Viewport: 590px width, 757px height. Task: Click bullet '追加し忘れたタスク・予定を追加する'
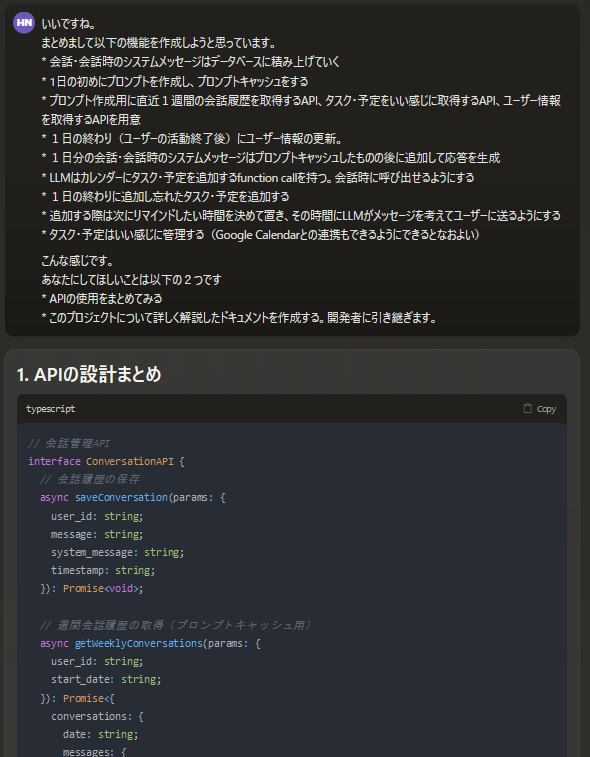pyautogui.click(x=166, y=196)
